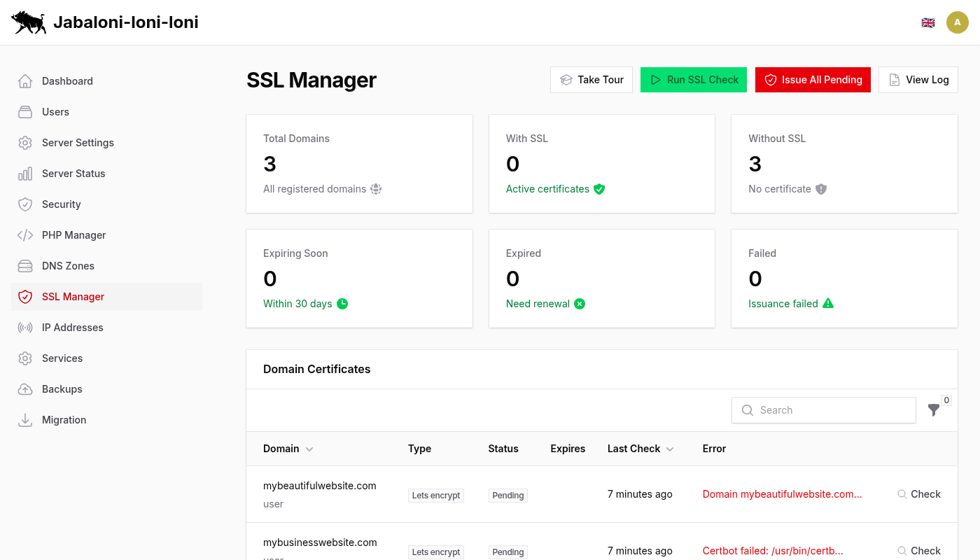Viewport: 980px width, 560px height.
Task: Open the Certbot failed error message link
Action: pyautogui.click(x=773, y=551)
